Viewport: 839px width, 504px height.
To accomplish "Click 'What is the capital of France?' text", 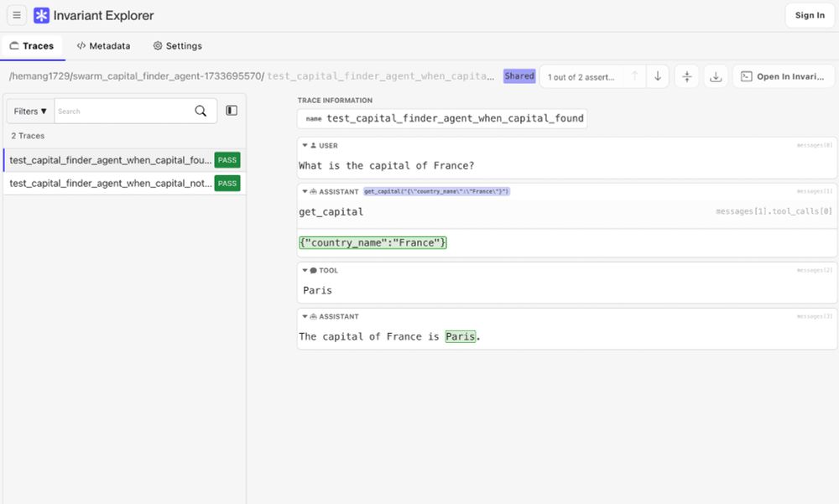I will point(386,166).
